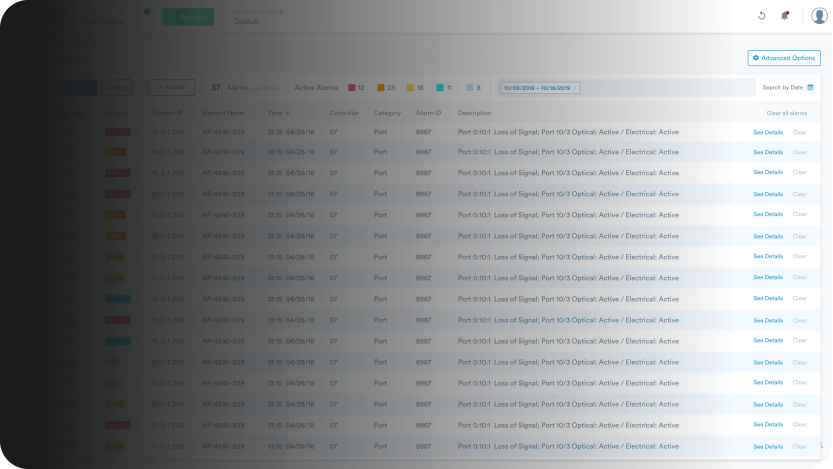Filter alarms by the orange severity swatch
The height and width of the screenshot is (469, 833).
[381, 88]
